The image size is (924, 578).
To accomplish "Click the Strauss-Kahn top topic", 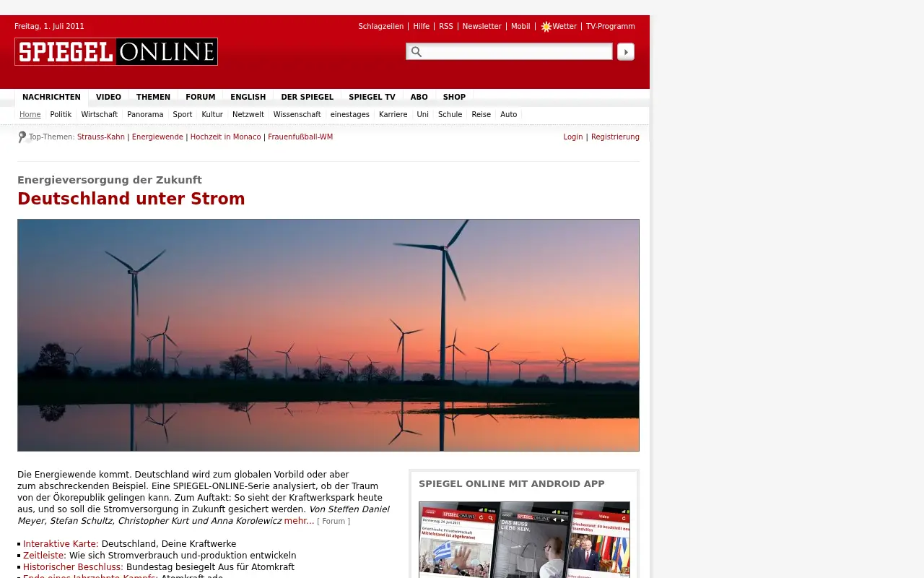I will pos(101,137).
